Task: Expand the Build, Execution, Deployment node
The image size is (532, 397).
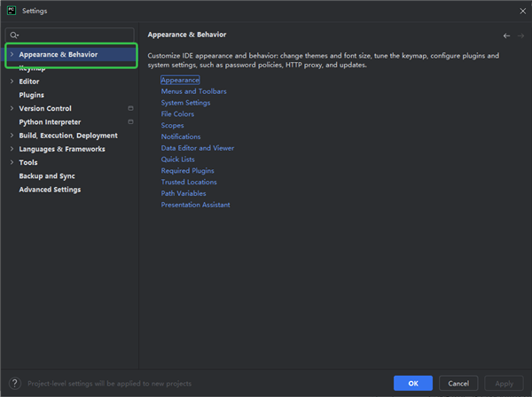Action: point(11,136)
